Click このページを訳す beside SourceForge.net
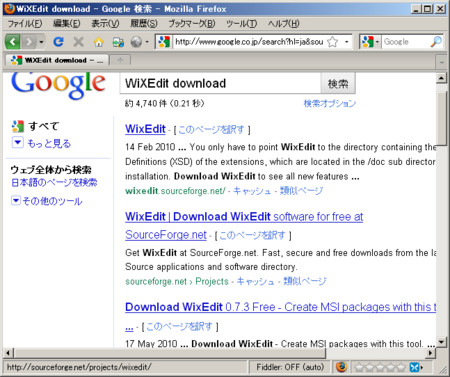Screen dimensions: 450x377 pyautogui.click(x=252, y=235)
